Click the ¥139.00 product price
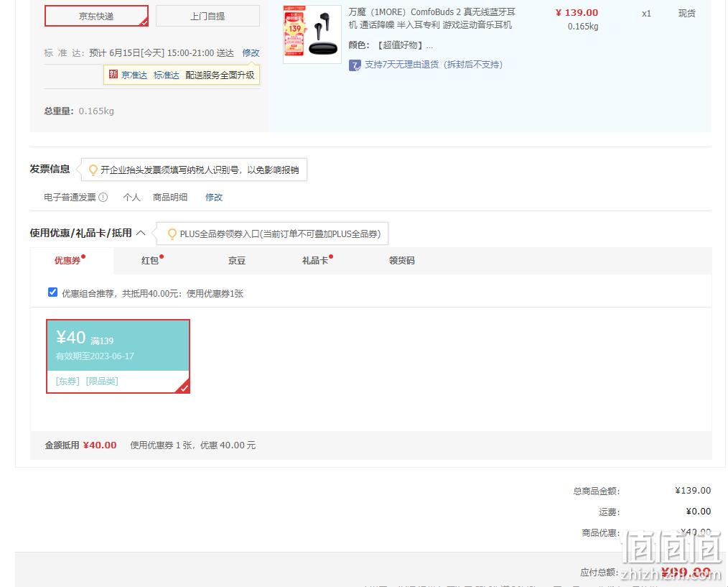The height and width of the screenshot is (587, 728). (x=577, y=12)
